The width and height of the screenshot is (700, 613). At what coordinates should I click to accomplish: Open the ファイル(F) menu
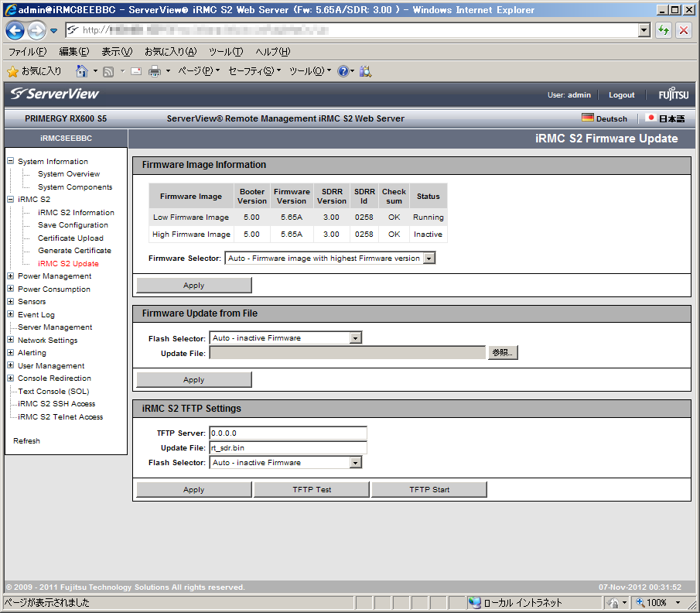(27, 52)
